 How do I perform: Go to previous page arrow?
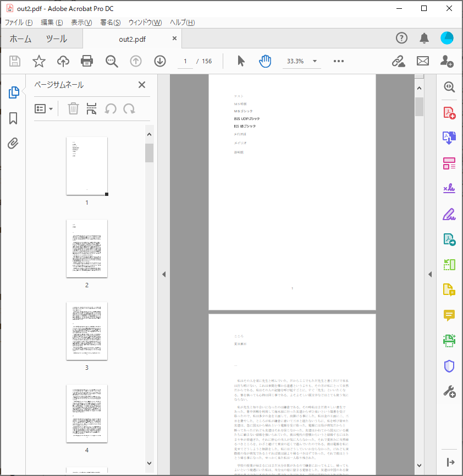click(136, 61)
